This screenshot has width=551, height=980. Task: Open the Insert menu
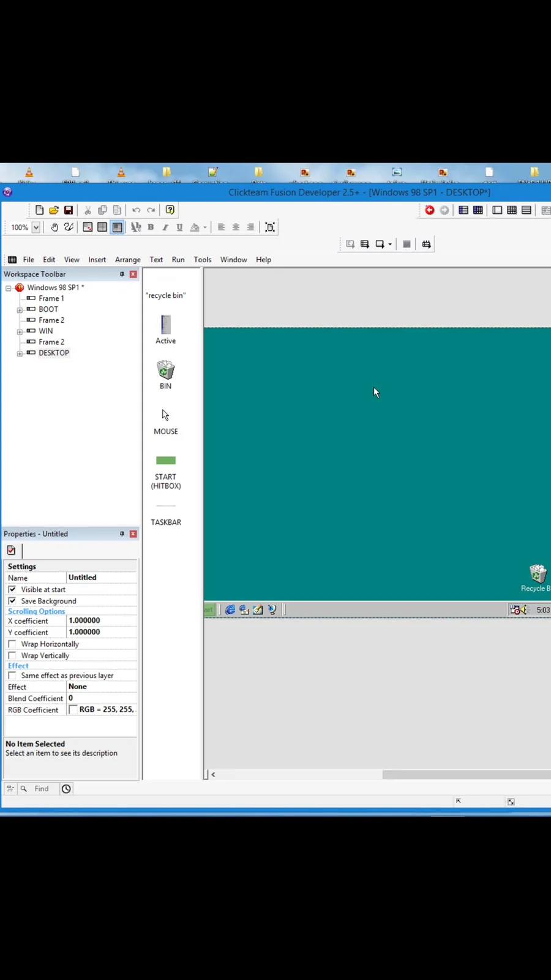click(97, 260)
